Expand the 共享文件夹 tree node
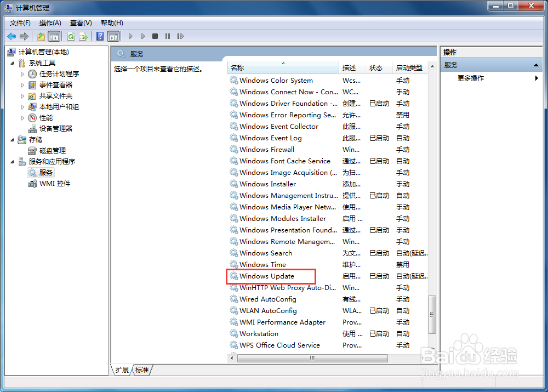 point(22,96)
